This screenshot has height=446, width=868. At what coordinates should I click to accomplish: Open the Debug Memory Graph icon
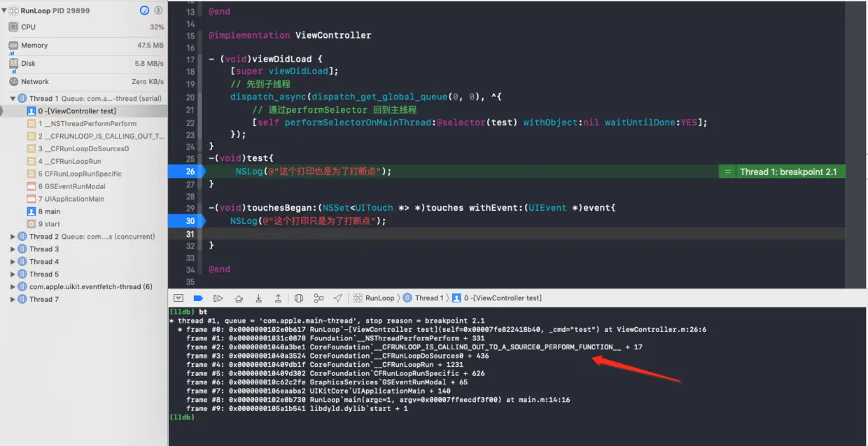[318, 298]
